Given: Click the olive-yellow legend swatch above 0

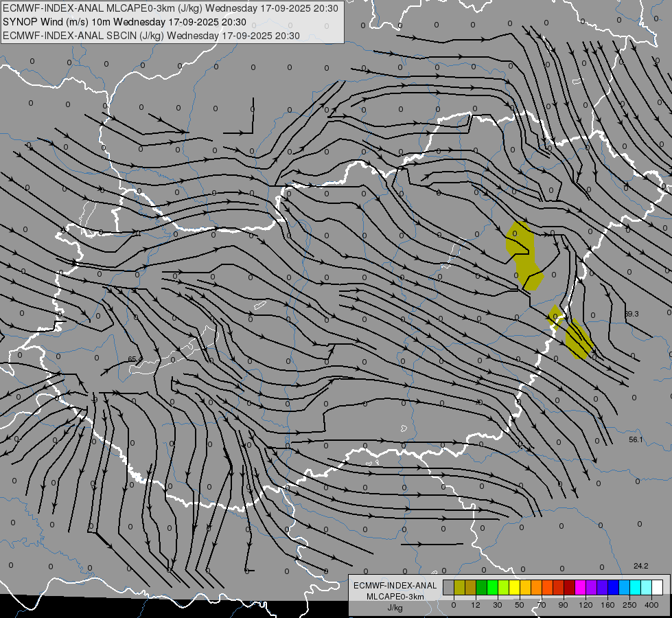Looking at the screenshot, I should 459,587.
